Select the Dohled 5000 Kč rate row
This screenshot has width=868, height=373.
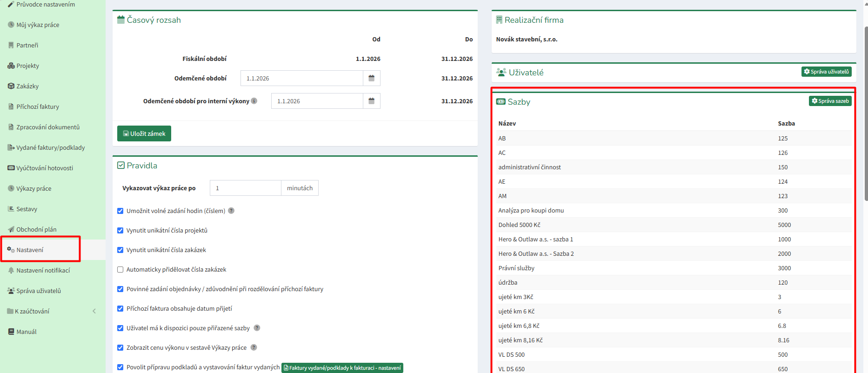coord(674,225)
